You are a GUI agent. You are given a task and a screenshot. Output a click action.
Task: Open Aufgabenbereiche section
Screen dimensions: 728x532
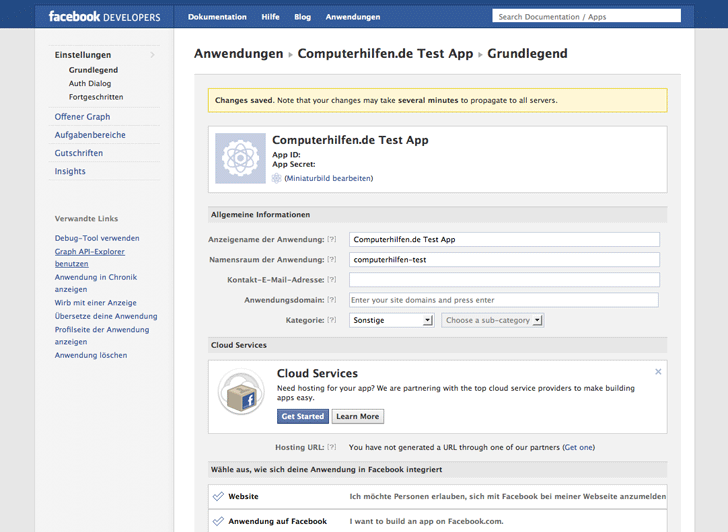pyautogui.click(x=90, y=135)
